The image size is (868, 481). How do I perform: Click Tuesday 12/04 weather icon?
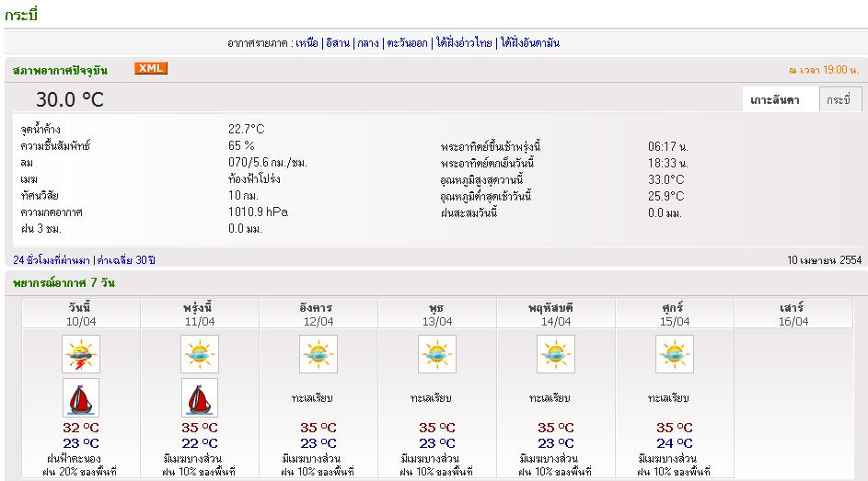[x=318, y=354]
